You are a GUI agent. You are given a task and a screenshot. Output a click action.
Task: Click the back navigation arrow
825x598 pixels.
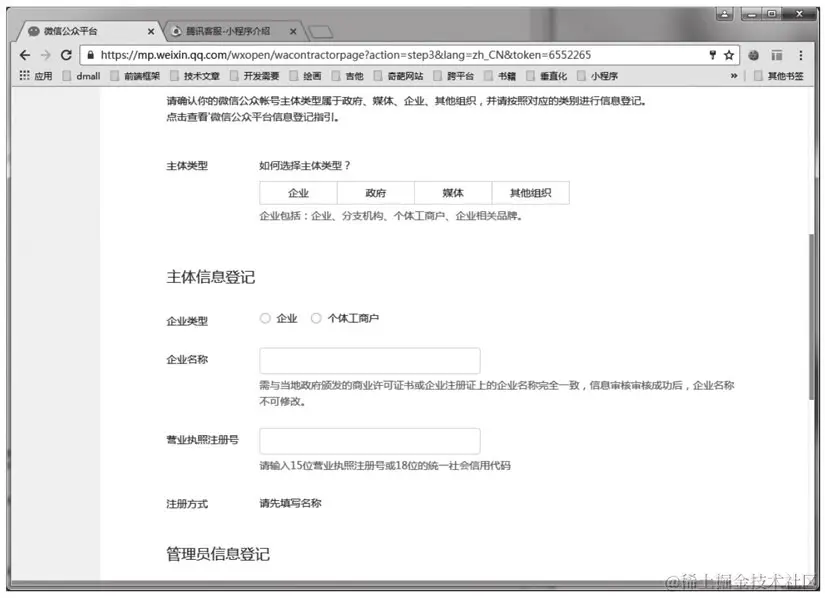27,56
